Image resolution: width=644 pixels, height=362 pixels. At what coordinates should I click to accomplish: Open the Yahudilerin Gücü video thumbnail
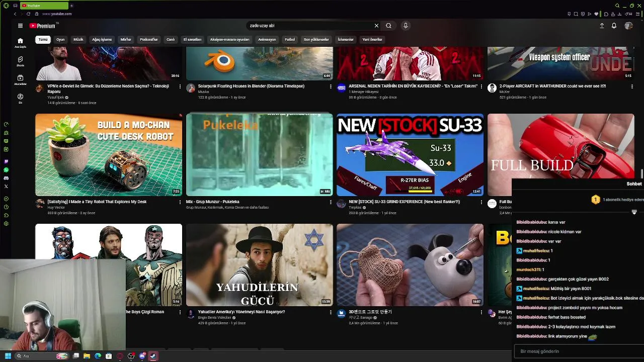[259, 265]
